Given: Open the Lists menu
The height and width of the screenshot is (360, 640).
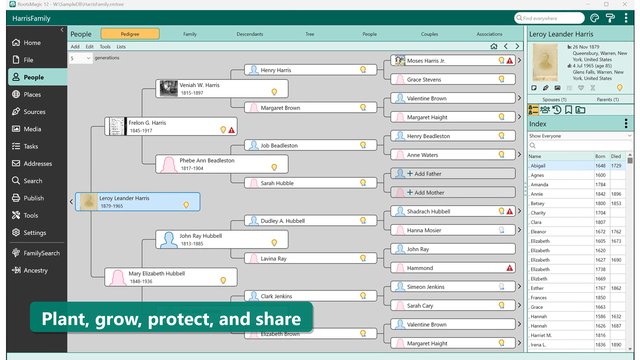Looking at the screenshot, I should (121, 47).
